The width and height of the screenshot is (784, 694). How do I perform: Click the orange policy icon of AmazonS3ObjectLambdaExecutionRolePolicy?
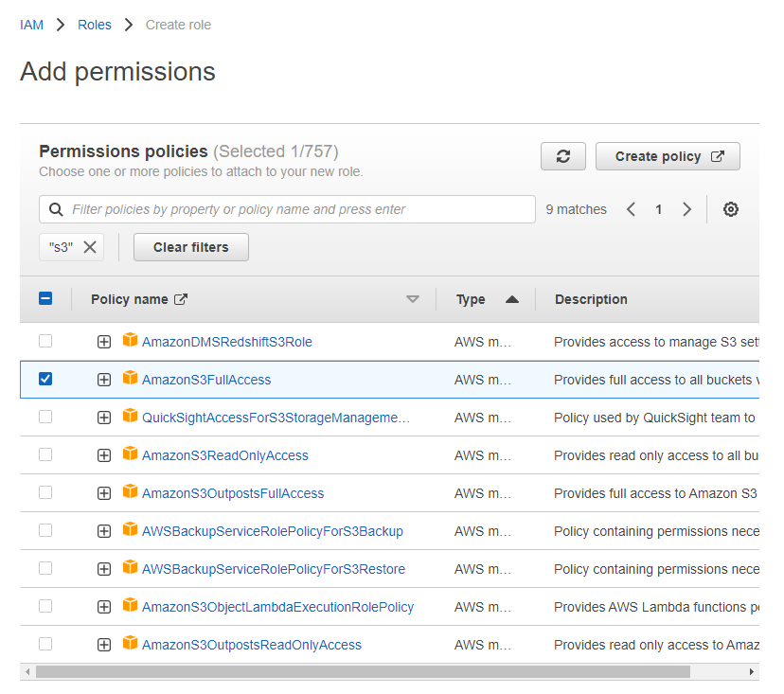tap(130, 606)
